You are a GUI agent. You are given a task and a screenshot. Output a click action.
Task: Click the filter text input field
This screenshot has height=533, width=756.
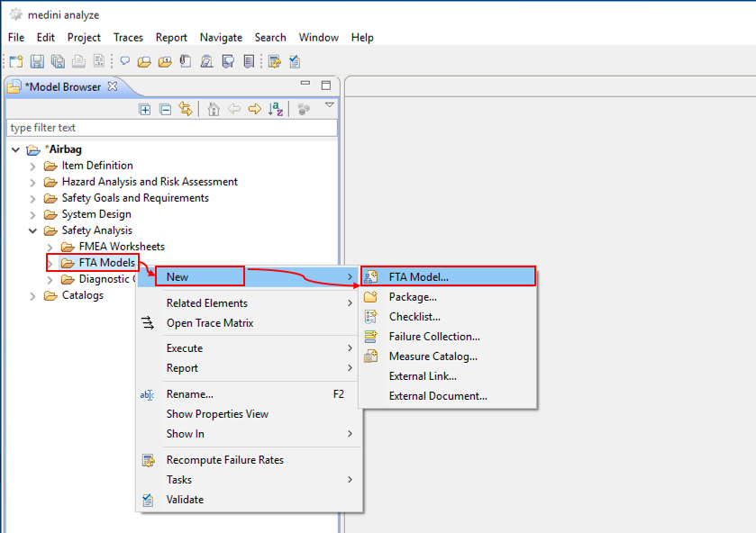pyautogui.click(x=171, y=128)
